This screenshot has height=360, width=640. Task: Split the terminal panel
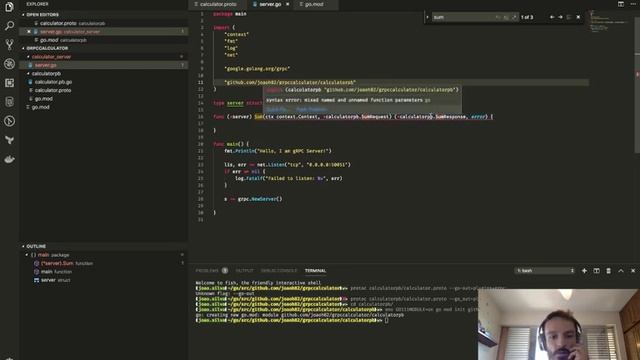[596, 271]
